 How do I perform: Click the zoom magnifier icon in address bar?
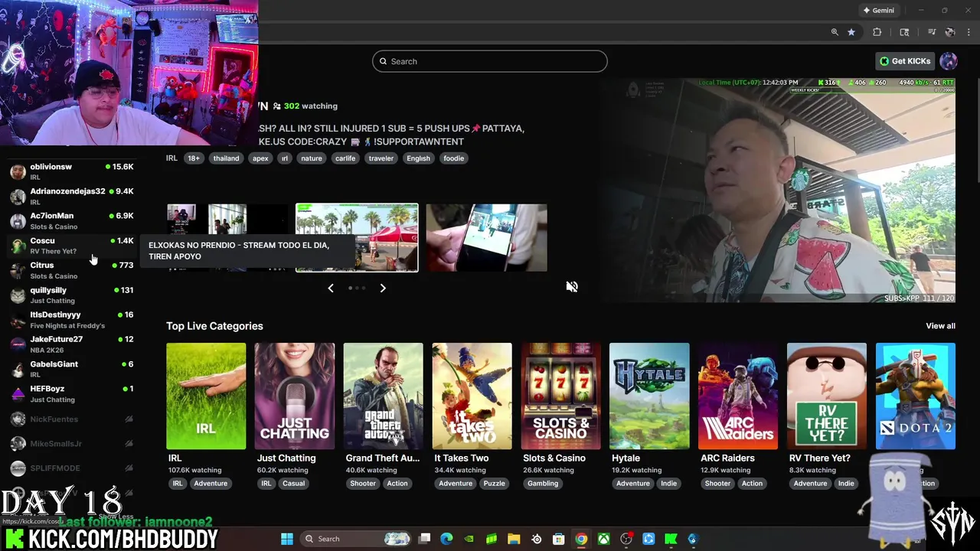(835, 32)
